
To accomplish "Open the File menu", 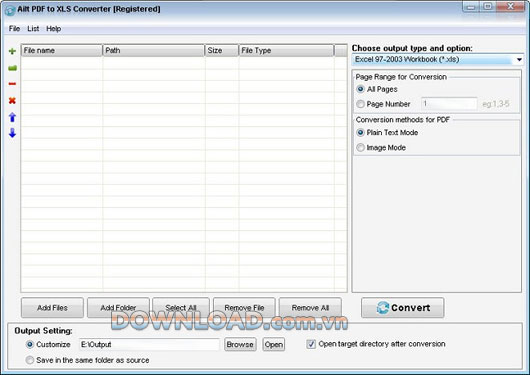I will pyautogui.click(x=14, y=29).
